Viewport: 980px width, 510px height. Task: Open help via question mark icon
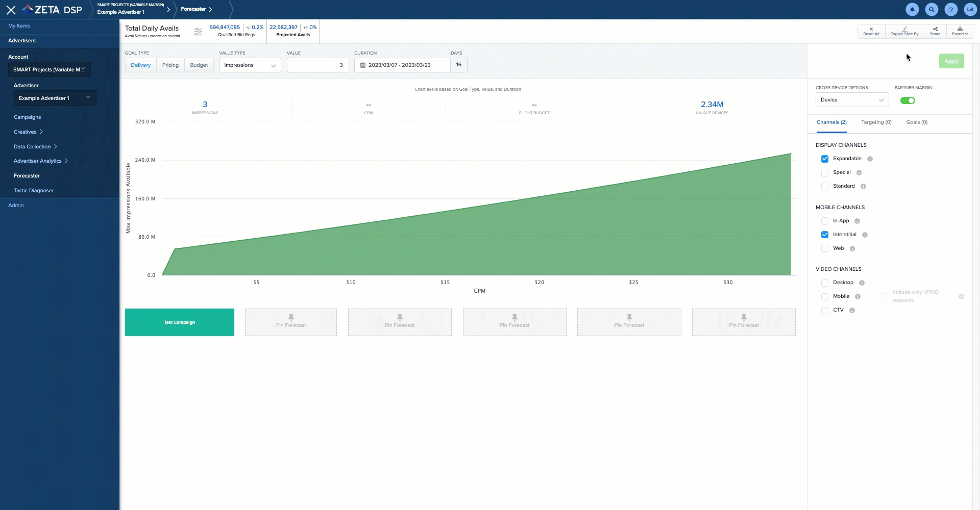(951, 10)
